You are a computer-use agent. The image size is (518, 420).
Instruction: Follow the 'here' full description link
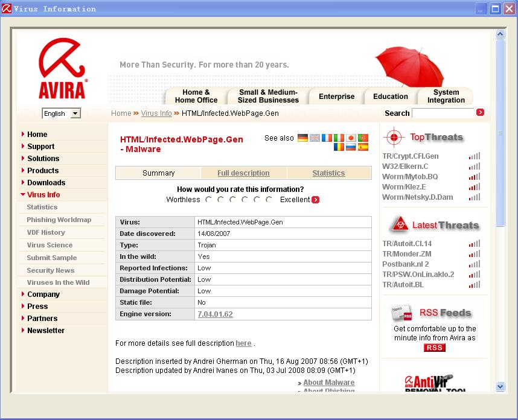tap(243, 343)
